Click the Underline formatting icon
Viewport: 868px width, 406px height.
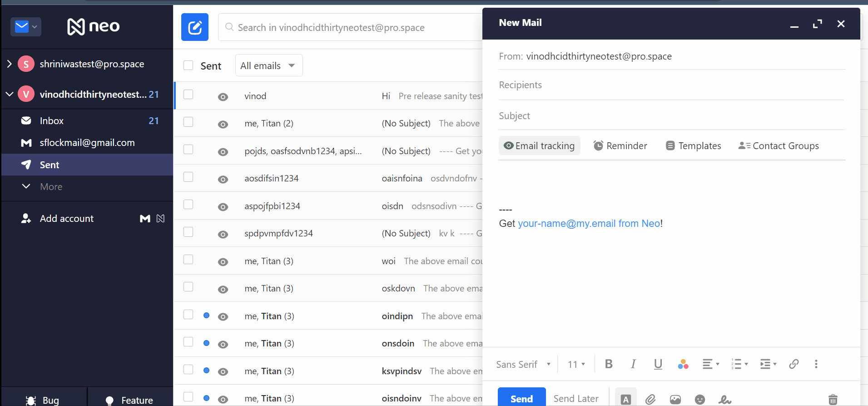tap(658, 364)
